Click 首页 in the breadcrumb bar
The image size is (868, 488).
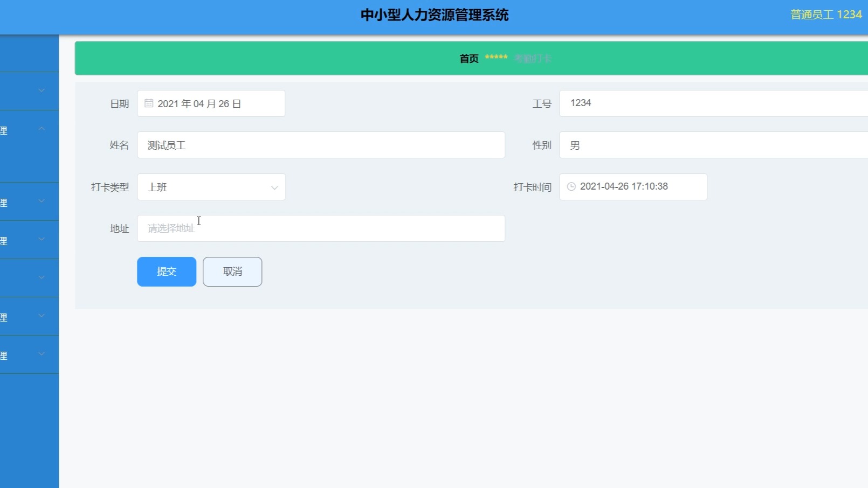pyautogui.click(x=469, y=58)
